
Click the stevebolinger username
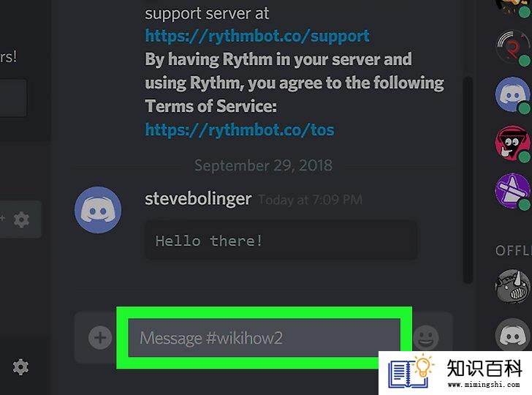(x=198, y=199)
